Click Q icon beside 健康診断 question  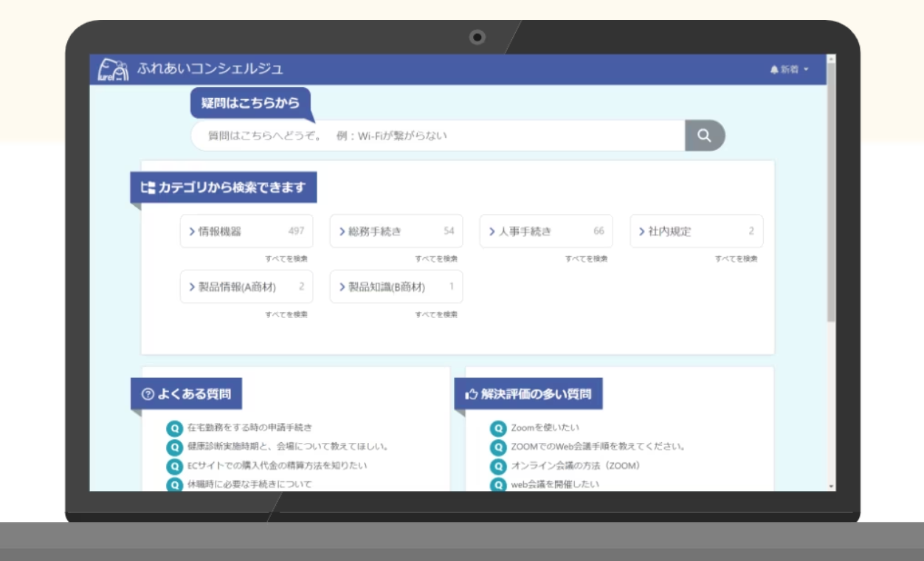point(174,447)
